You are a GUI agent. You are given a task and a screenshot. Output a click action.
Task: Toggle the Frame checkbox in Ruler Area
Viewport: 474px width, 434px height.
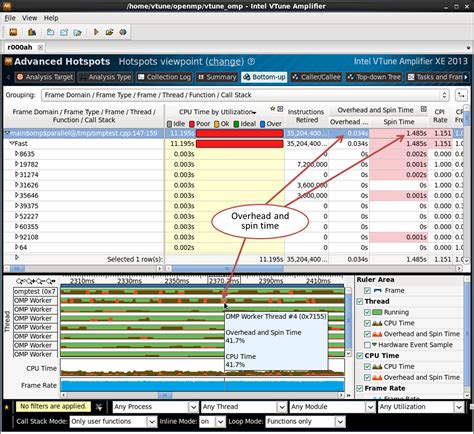(367, 290)
